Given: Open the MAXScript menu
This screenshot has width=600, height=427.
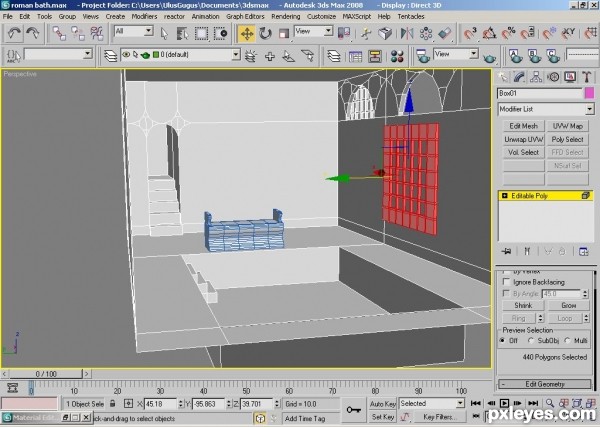Looking at the screenshot, I should (357, 16).
